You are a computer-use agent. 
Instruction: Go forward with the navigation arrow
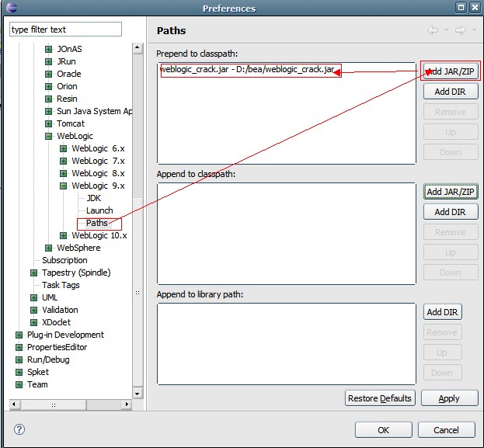(x=460, y=30)
